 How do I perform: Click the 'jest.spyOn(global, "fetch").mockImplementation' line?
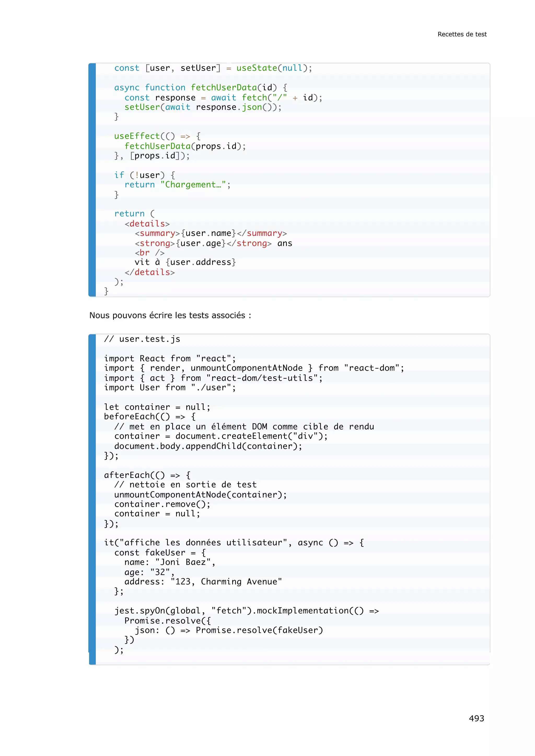point(247,611)
